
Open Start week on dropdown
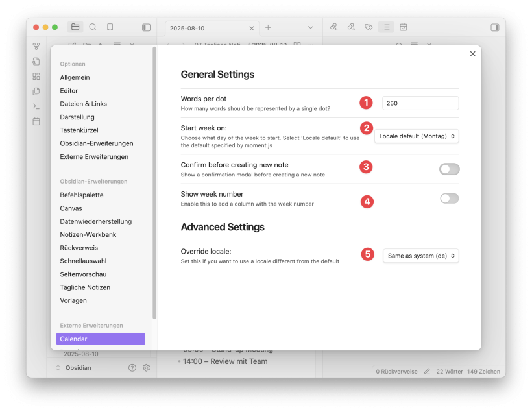(x=417, y=136)
